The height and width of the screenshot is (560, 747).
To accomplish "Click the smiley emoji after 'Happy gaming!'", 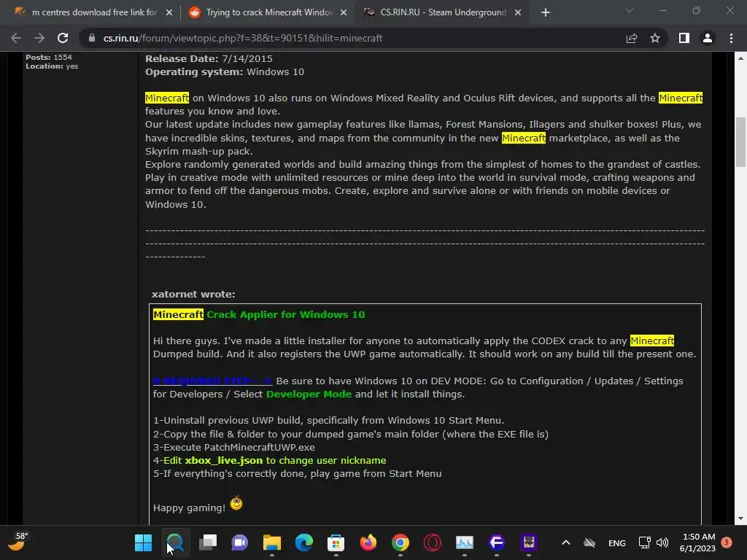I will pos(236,503).
